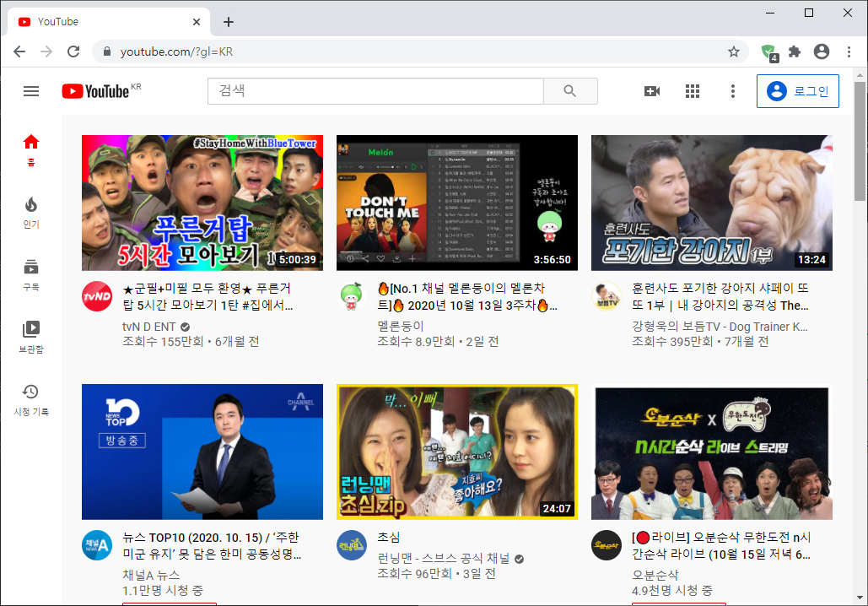The width and height of the screenshot is (868, 606).
Task: Open title [라이브] 오분순삭 무한도전
Action: click(721, 545)
